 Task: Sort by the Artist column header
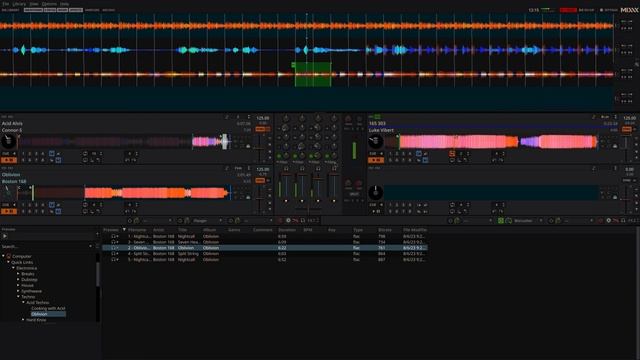159,230
